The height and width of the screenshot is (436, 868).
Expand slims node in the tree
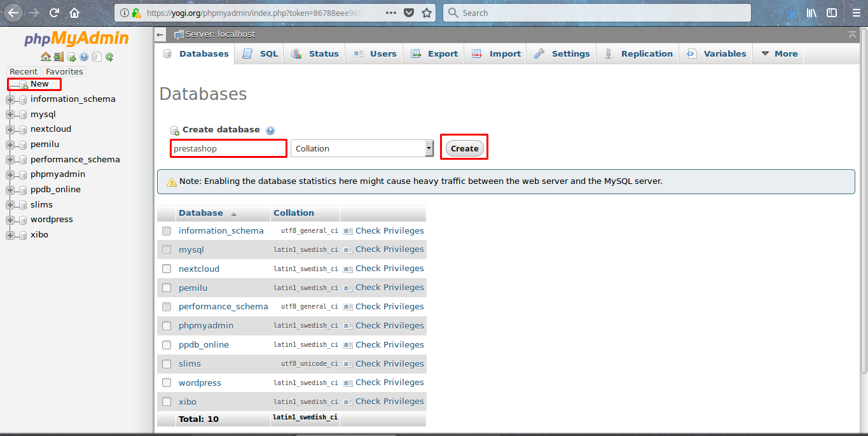point(10,205)
